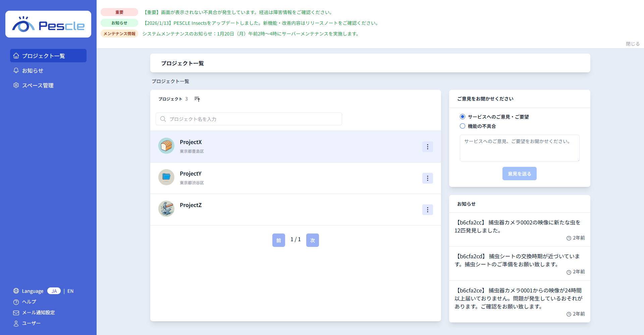Open the three-dot menu for ProjectX
The width and height of the screenshot is (644, 335).
[427, 147]
